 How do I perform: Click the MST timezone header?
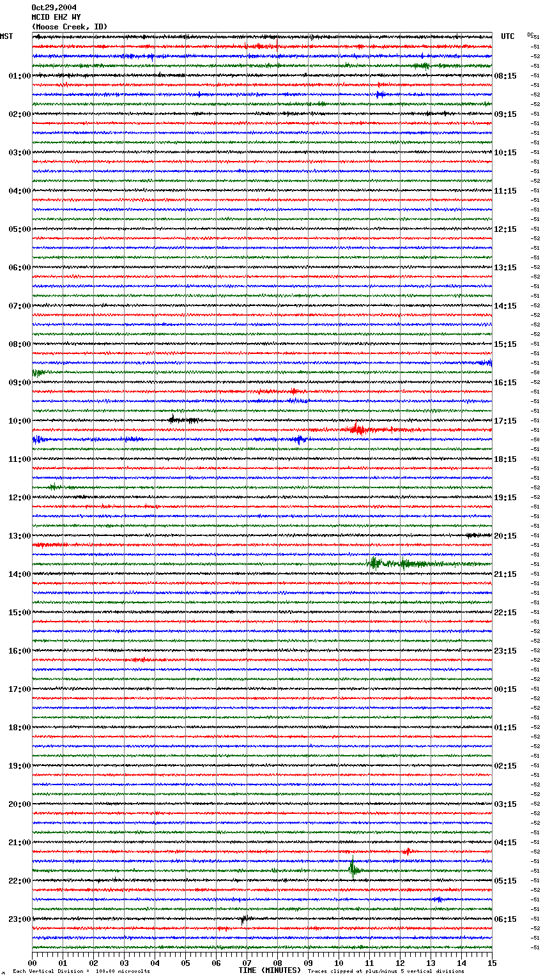tap(6, 36)
